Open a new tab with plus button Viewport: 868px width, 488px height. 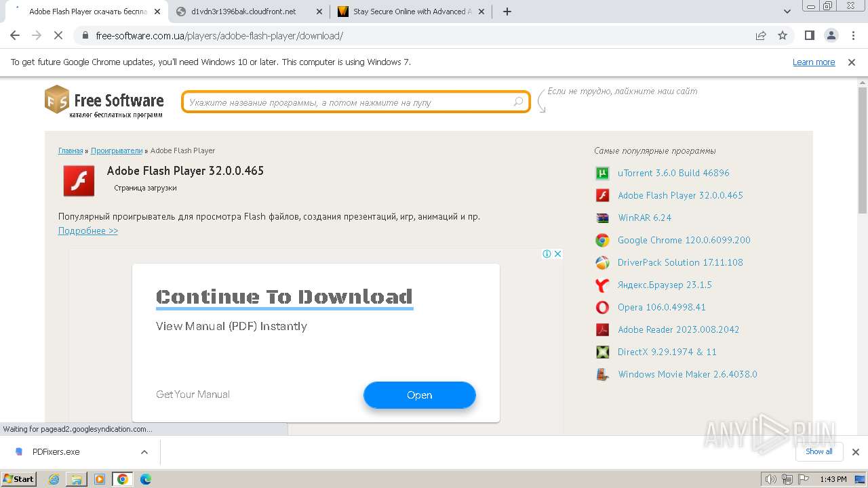pos(507,12)
